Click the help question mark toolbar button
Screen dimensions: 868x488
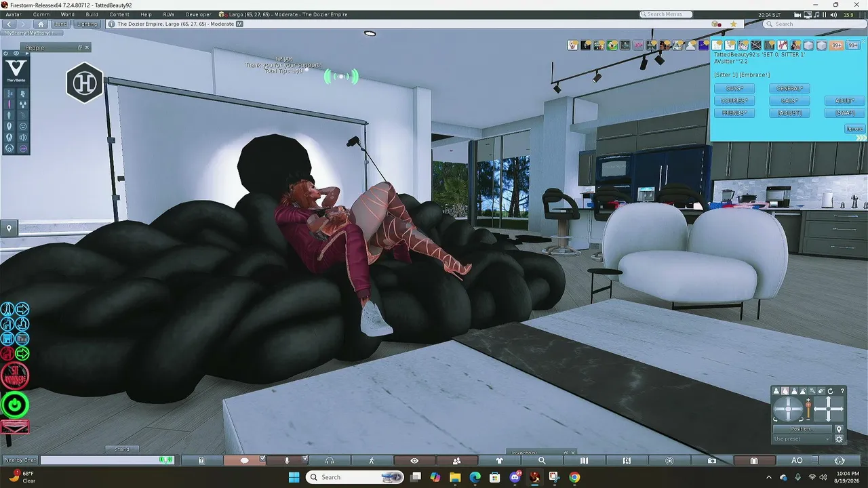tap(201, 461)
